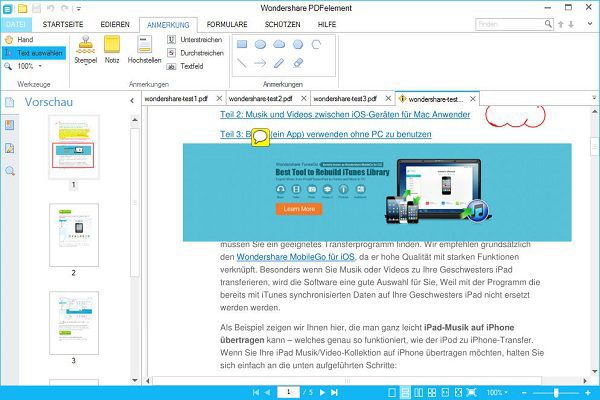This screenshot has height=400, width=600.
Task: Select page 1 thumbnail
Action: tap(74, 147)
